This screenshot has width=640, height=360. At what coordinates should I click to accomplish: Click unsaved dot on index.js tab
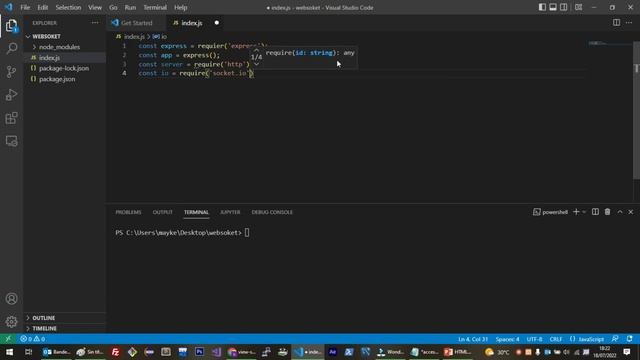[217, 23]
